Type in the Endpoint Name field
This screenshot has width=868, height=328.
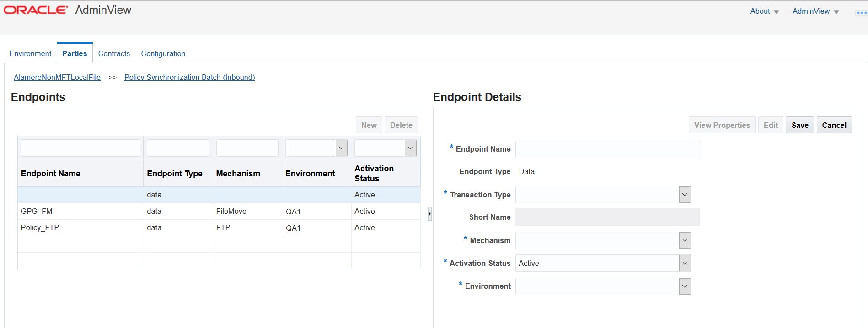[x=607, y=149]
